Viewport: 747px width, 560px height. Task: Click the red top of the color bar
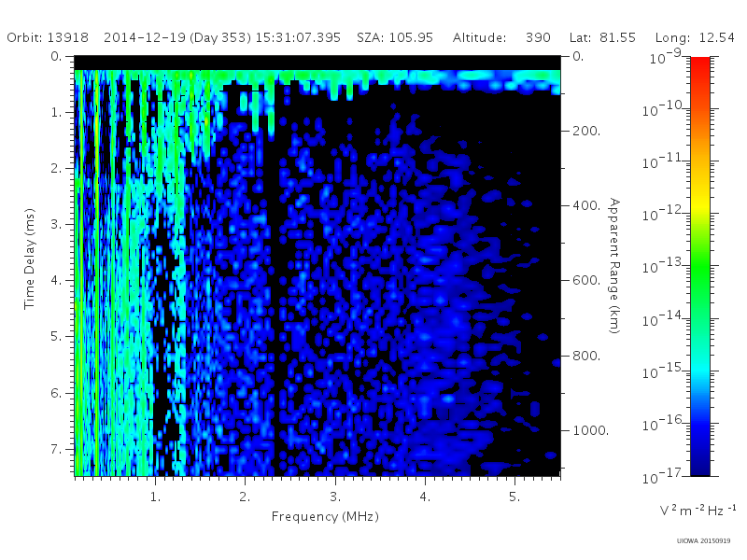(700, 66)
